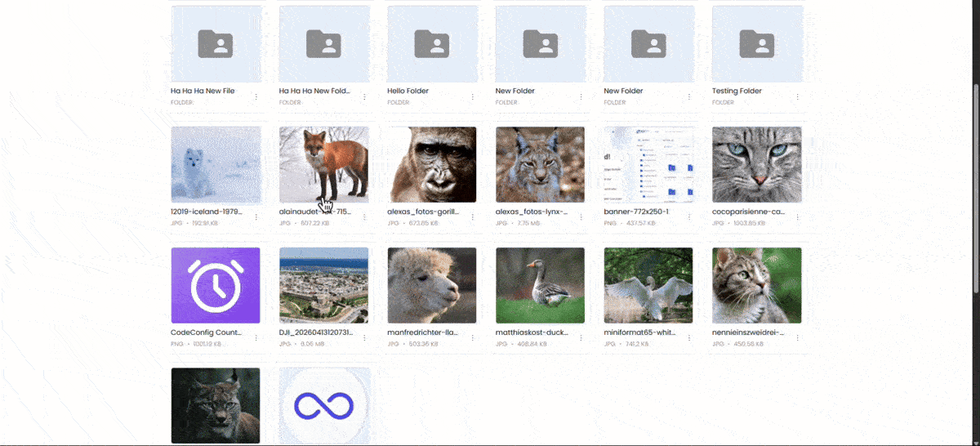Select the purple alarm clock thumbnail

(x=216, y=285)
